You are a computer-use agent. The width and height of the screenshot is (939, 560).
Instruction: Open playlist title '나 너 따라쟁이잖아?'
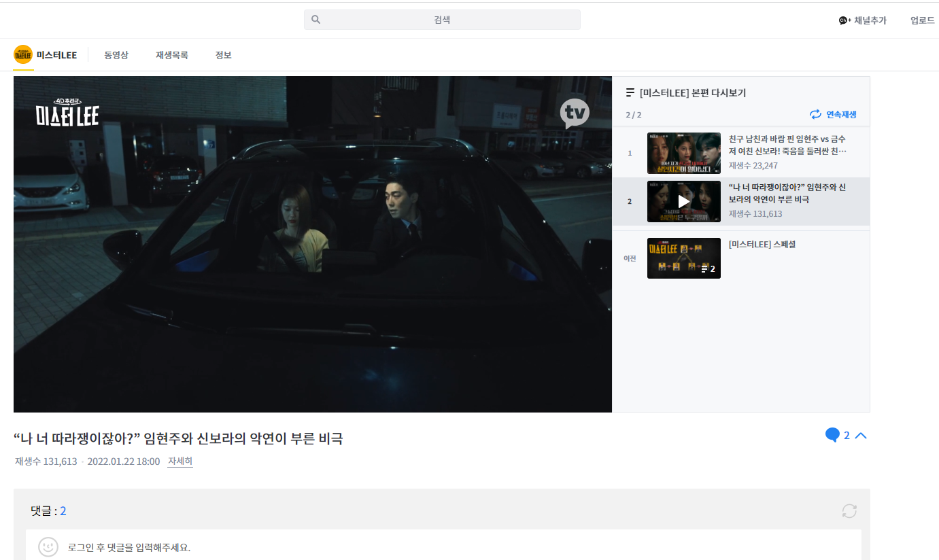coord(787,194)
